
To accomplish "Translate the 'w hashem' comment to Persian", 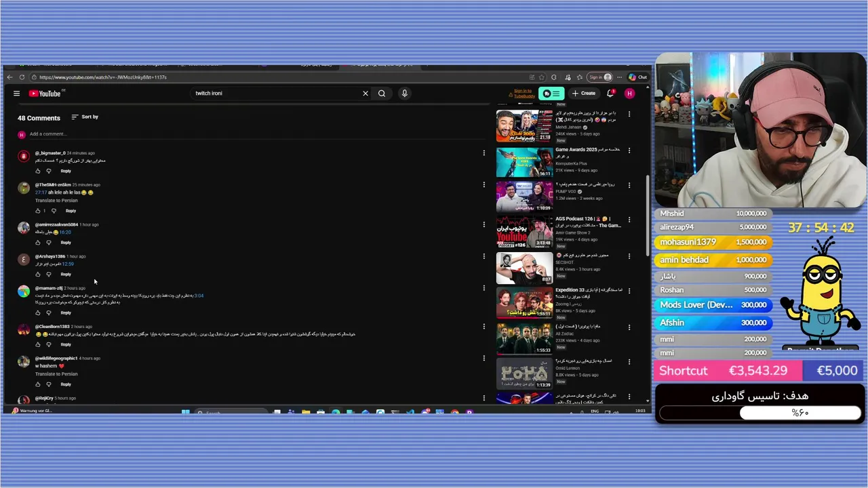I will coord(56,374).
